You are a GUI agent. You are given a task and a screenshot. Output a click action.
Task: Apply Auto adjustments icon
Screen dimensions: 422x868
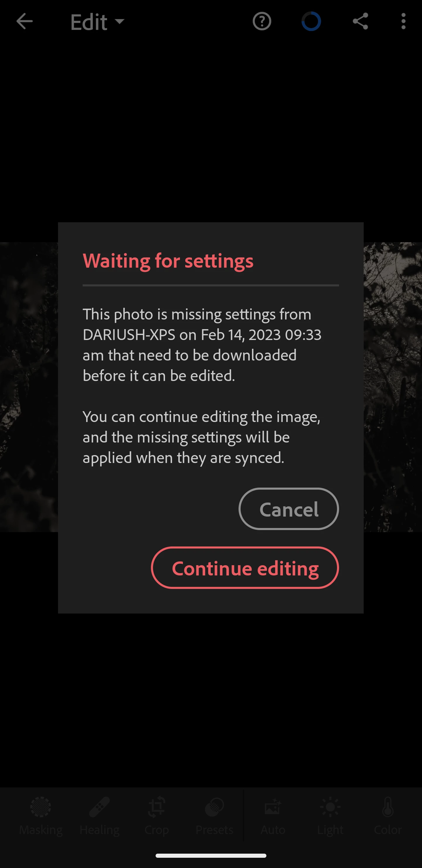(x=273, y=807)
